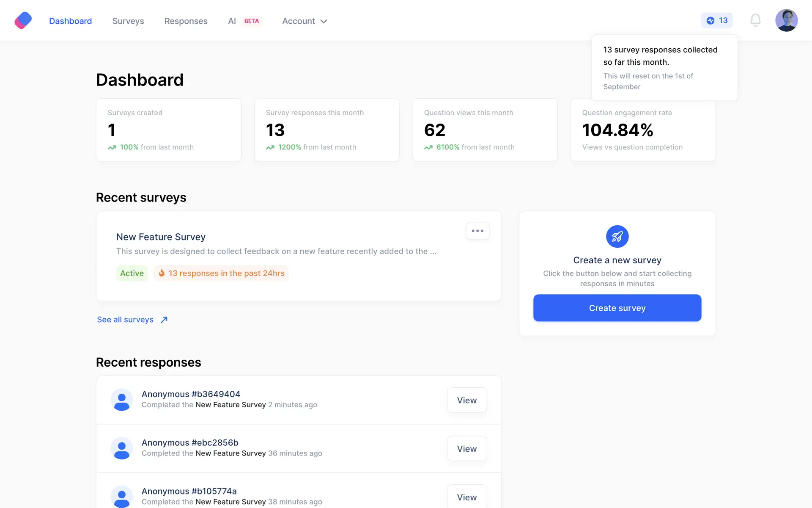Follow the See all surveys link

[x=125, y=320]
